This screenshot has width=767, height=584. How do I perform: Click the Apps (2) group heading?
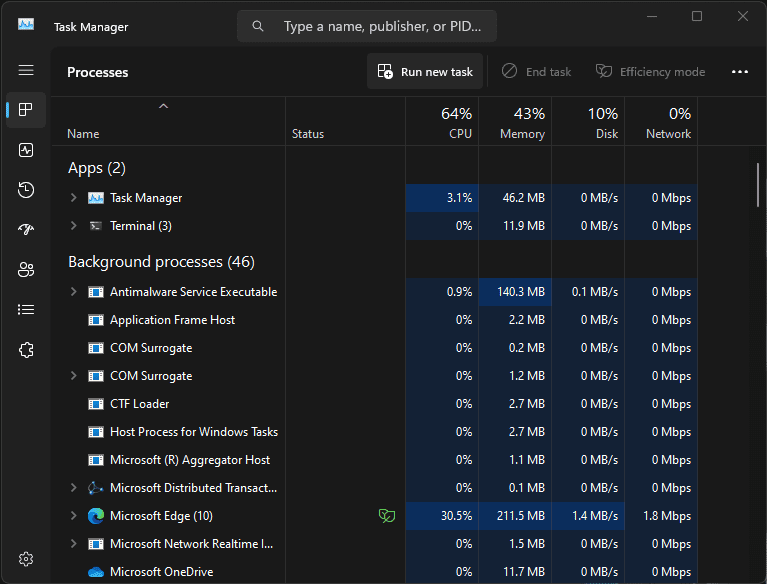click(x=97, y=168)
